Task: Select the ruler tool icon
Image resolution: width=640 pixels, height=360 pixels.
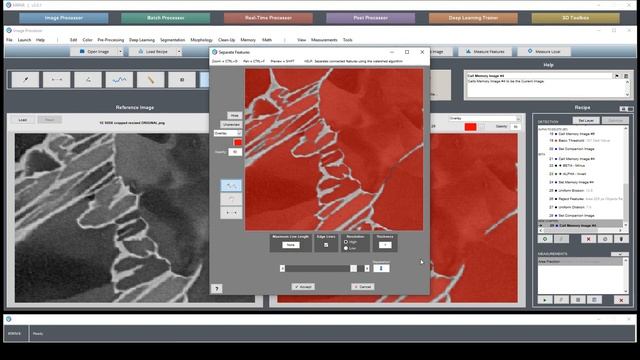Action: (151, 80)
